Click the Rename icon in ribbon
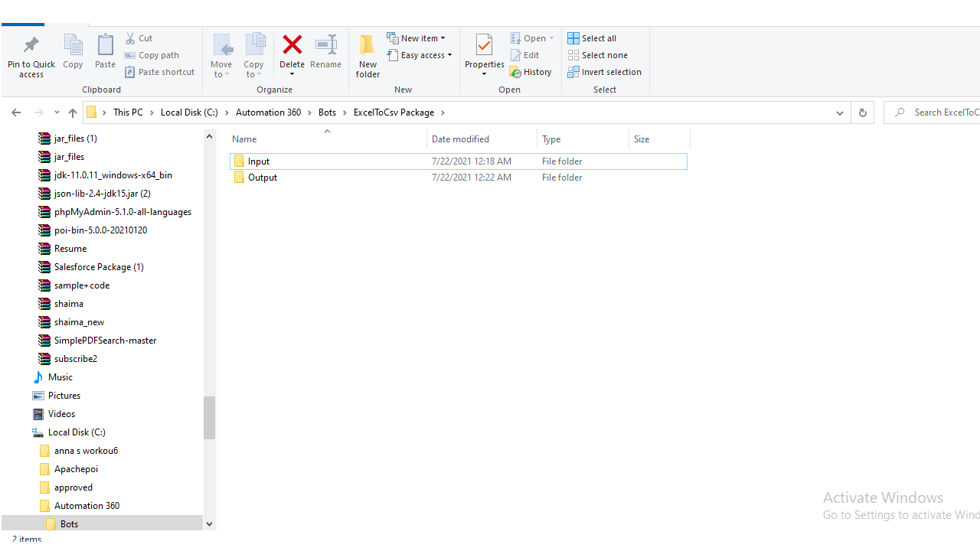This screenshot has height=551, width=980. tap(325, 45)
